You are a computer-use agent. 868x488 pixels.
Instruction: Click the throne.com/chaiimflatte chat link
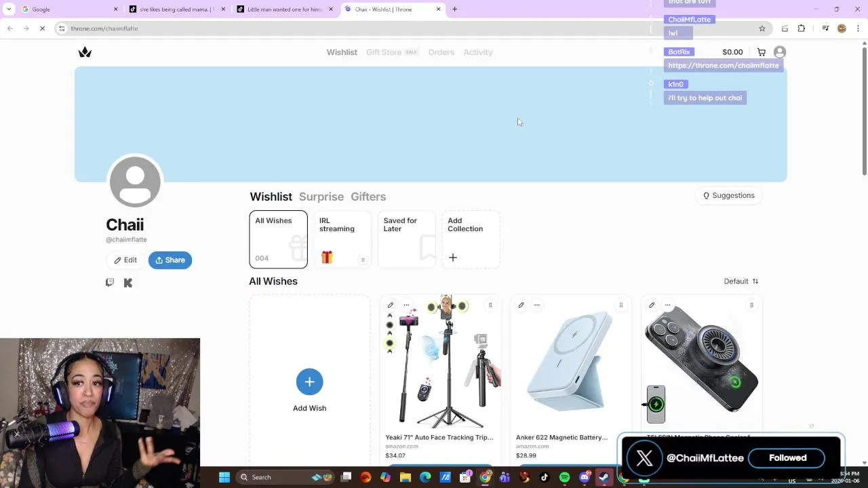click(723, 66)
